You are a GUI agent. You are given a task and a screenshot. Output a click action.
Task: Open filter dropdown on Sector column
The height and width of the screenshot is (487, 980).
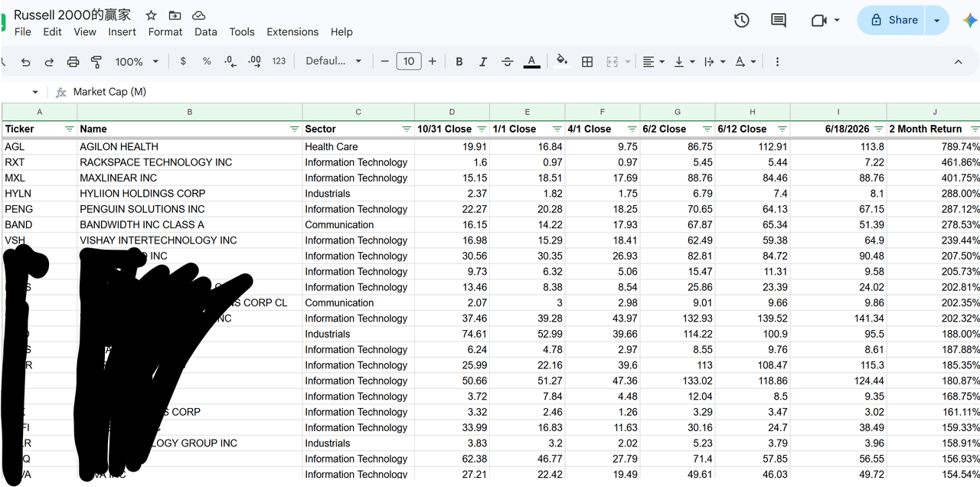(x=407, y=129)
